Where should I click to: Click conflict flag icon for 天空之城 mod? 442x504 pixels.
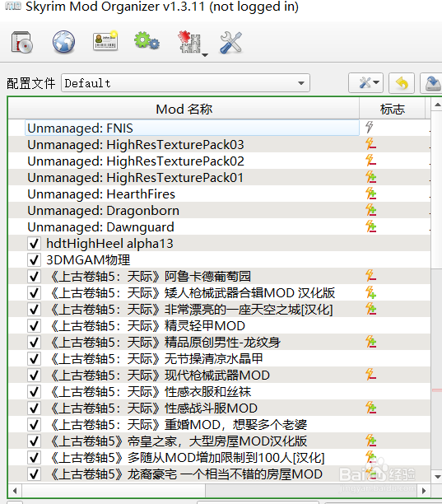(370, 309)
